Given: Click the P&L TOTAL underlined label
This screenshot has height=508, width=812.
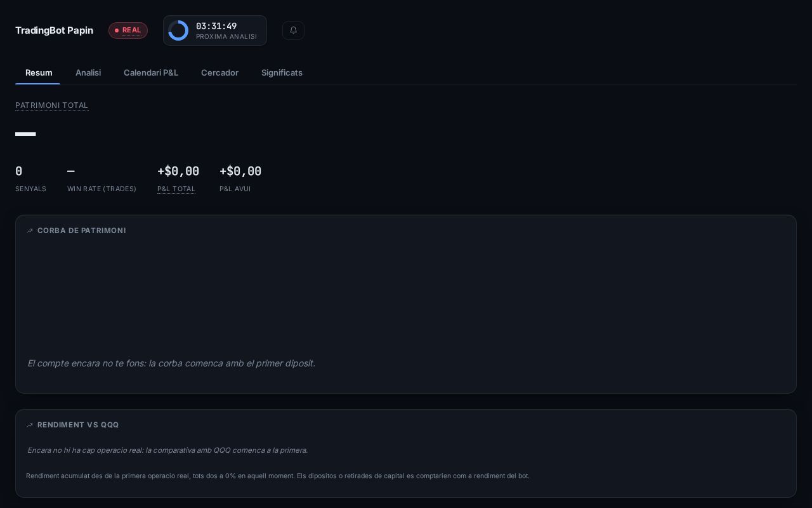Looking at the screenshot, I should [x=176, y=189].
